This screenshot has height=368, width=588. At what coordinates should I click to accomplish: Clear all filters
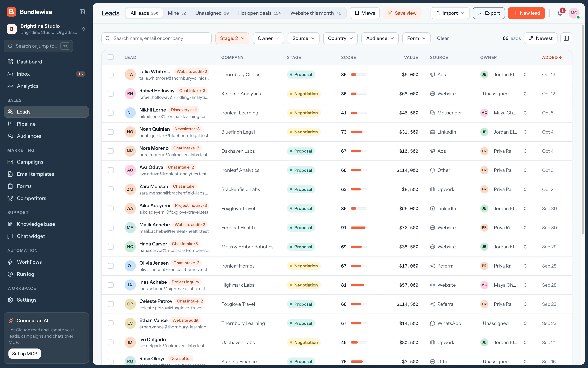(443, 38)
